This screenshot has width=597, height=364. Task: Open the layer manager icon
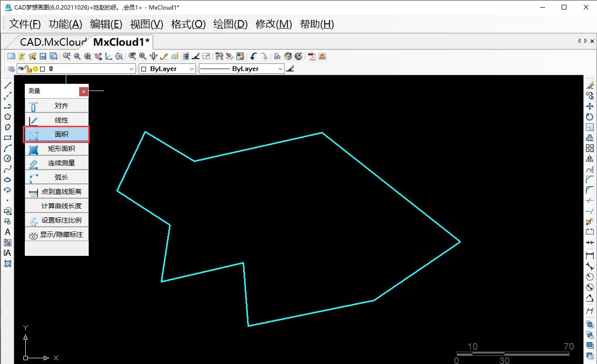(11, 69)
